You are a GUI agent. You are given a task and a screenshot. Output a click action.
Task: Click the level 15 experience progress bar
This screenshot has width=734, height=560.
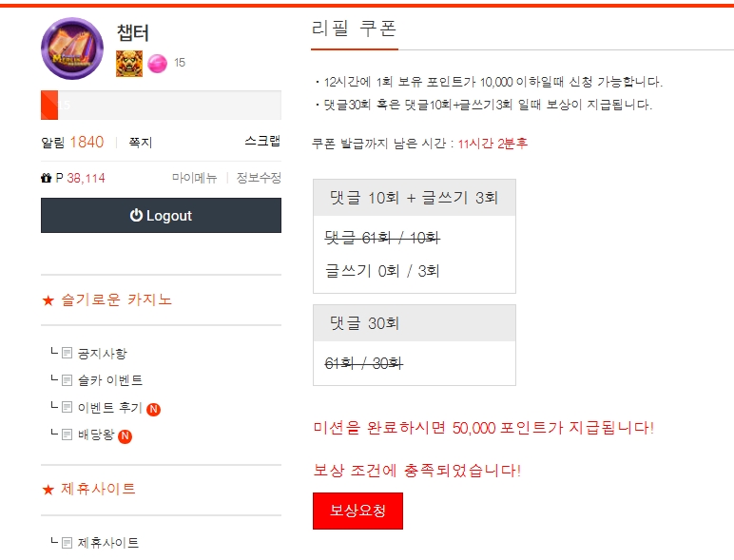(161, 106)
